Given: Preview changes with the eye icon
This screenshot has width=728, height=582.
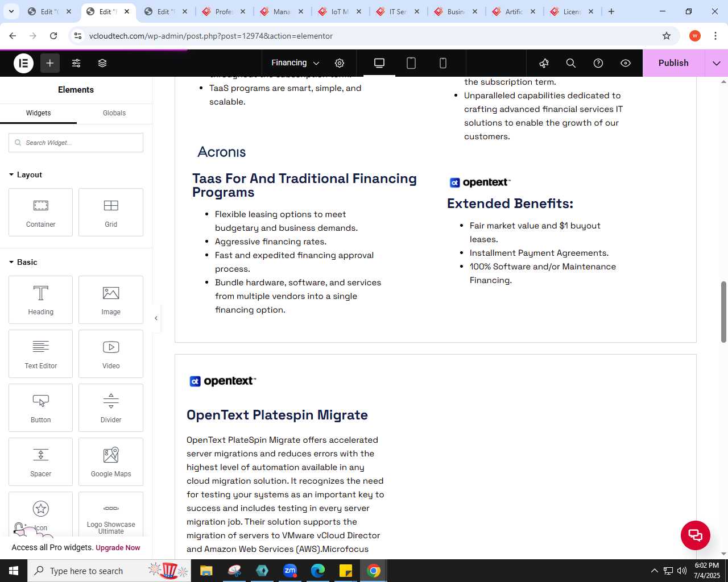Looking at the screenshot, I should pyautogui.click(x=626, y=63).
